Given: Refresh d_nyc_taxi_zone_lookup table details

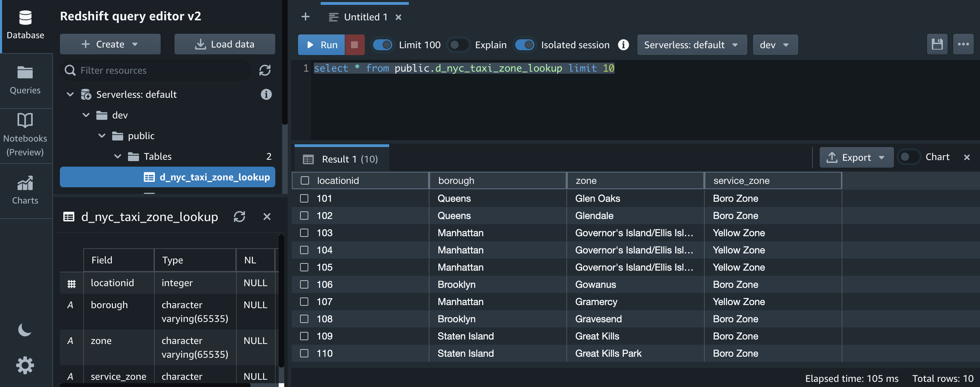Looking at the screenshot, I should pyautogui.click(x=239, y=217).
